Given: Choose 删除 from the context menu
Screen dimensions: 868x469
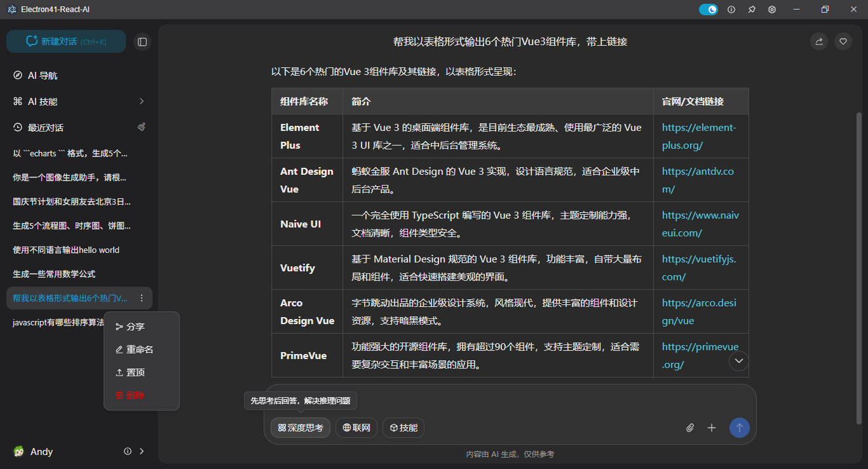Looking at the screenshot, I should coord(142,395).
